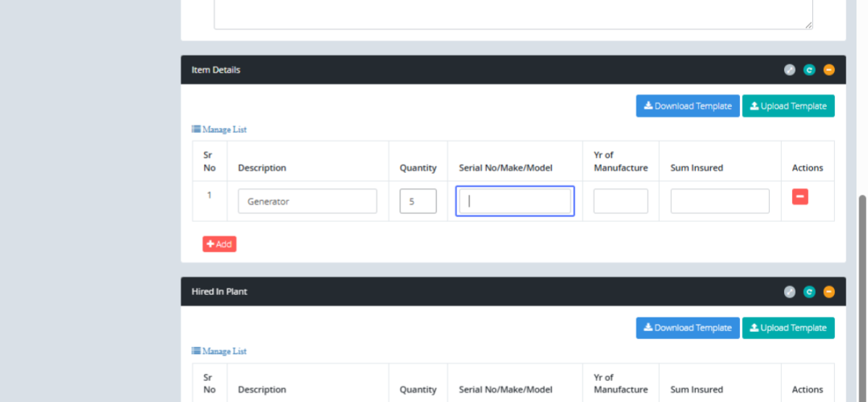Refresh the Item Details panel

[x=809, y=70]
